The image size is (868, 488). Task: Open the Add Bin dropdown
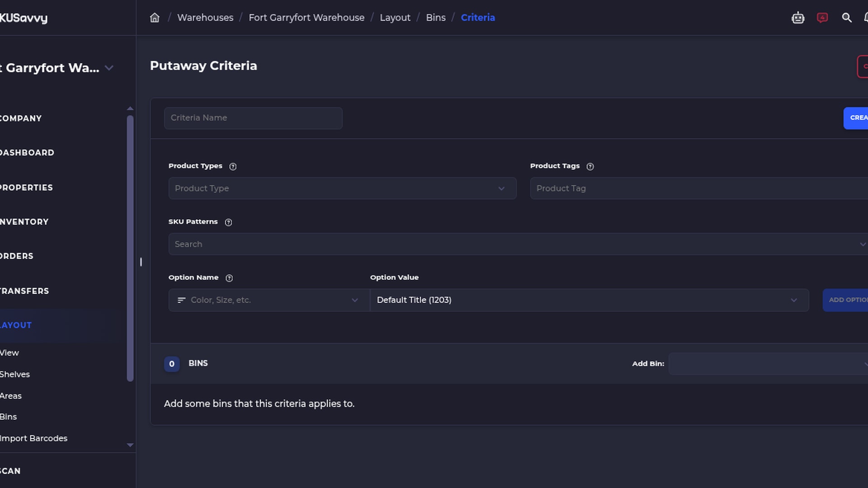click(769, 364)
